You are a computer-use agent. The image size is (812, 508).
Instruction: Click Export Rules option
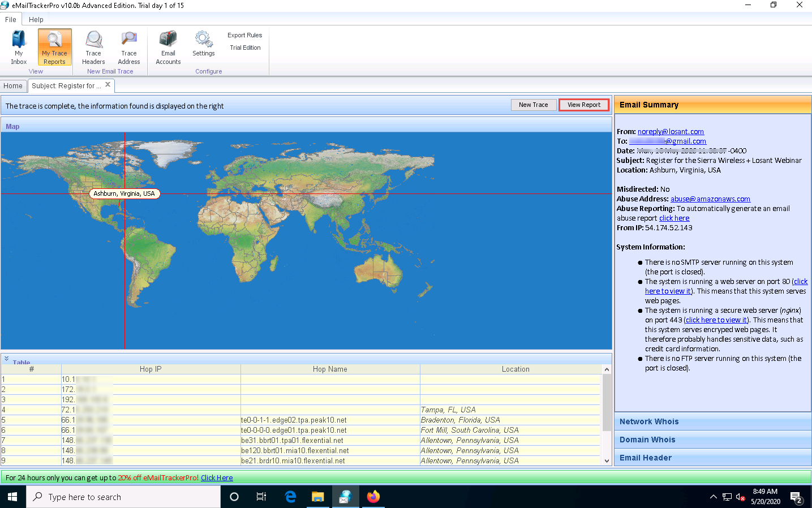(x=244, y=35)
